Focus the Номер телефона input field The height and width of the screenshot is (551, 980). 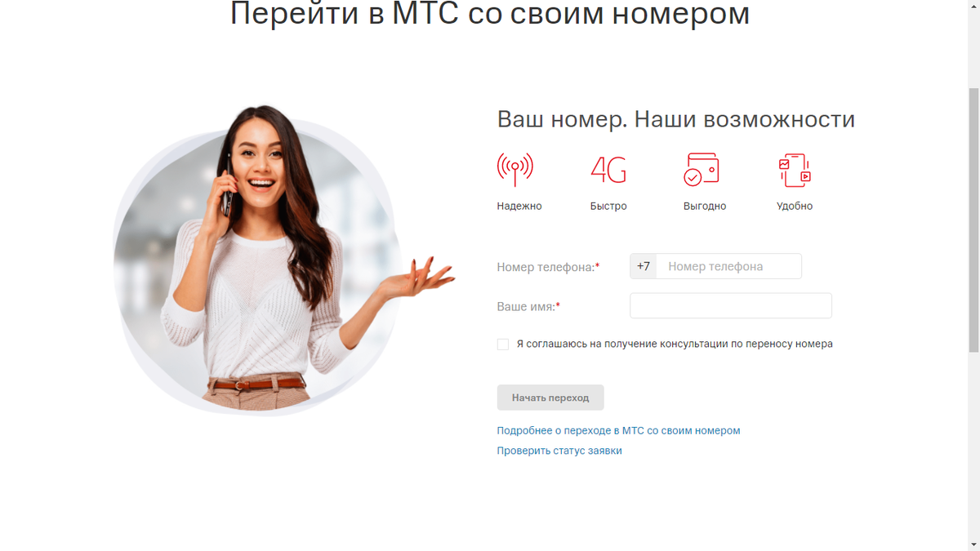pyautogui.click(x=728, y=266)
